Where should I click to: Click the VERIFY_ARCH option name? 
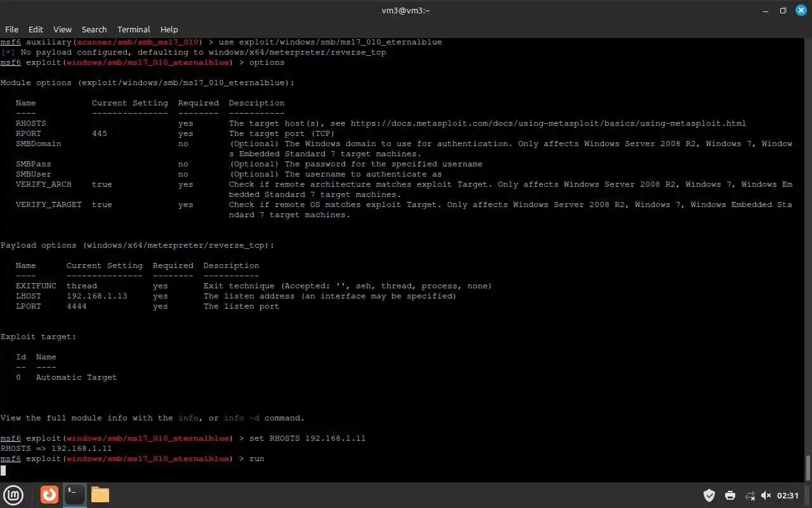click(44, 184)
